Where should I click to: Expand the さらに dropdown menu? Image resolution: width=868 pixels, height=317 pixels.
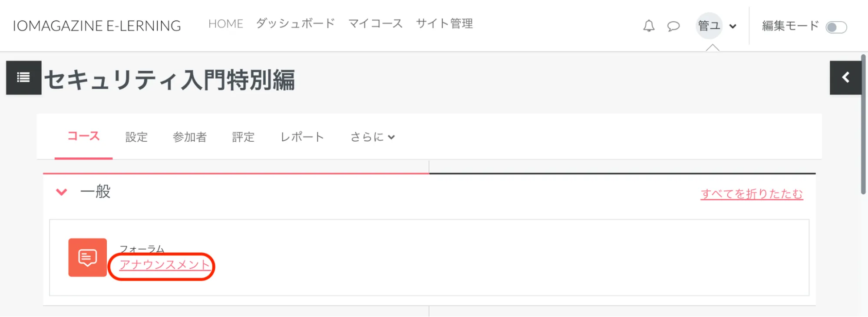tap(373, 137)
